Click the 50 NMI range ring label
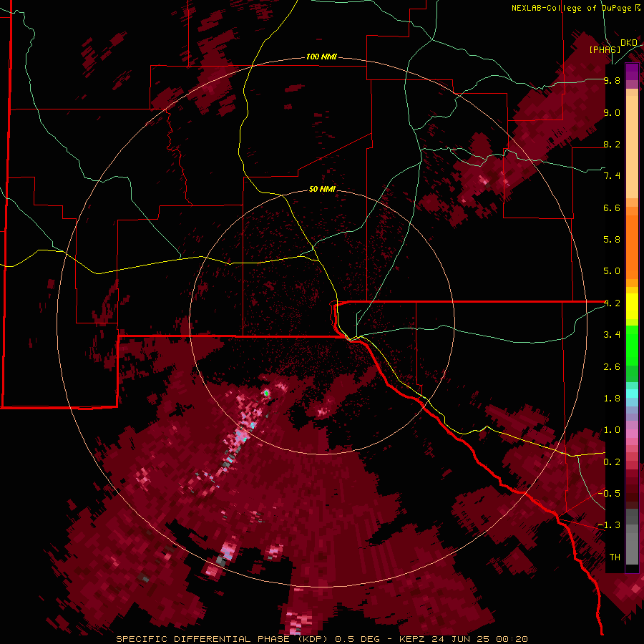 [x=323, y=189]
